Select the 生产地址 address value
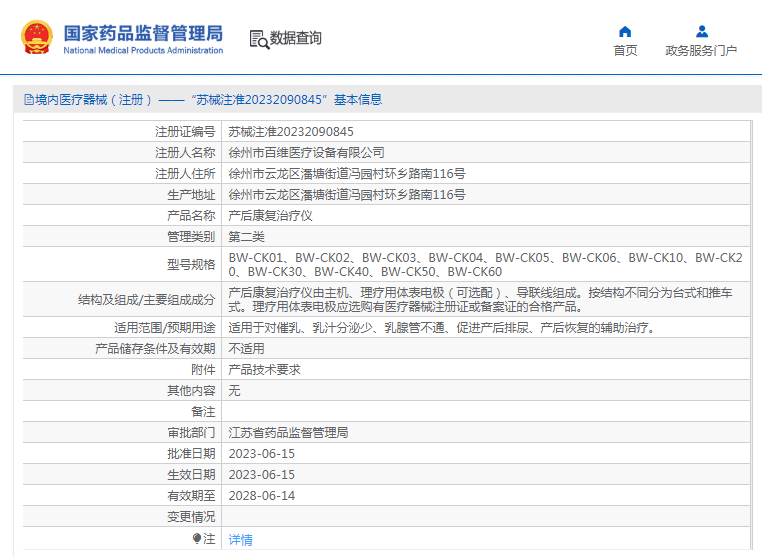 pos(347,194)
